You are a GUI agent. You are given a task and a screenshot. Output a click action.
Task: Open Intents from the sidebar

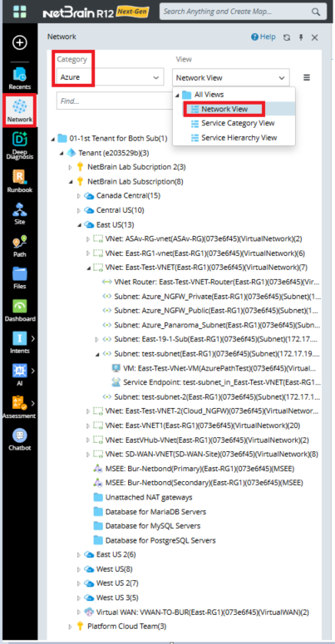(19, 342)
